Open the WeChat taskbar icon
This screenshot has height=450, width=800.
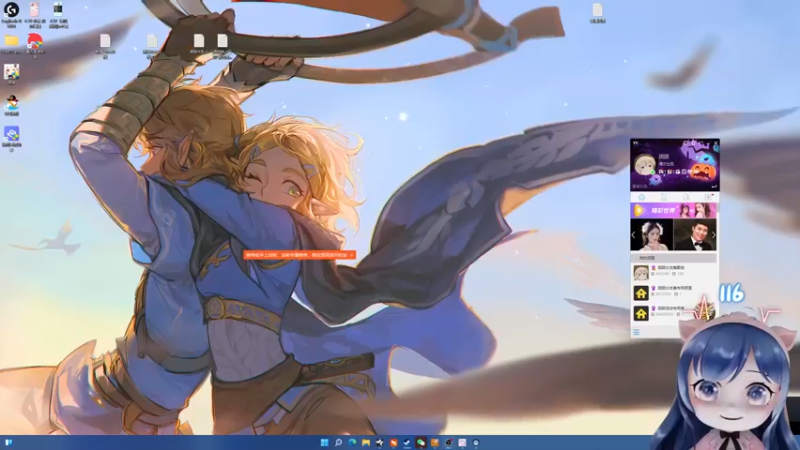(x=421, y=442)
